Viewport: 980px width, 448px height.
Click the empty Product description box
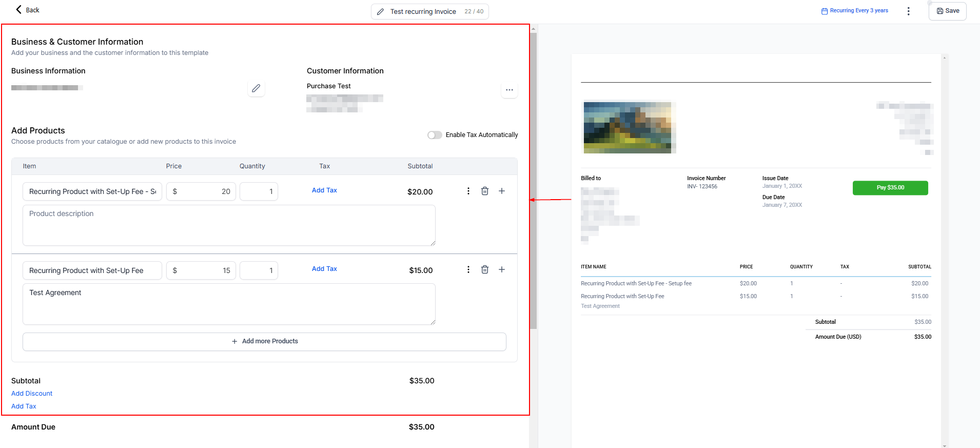point(229,225)
